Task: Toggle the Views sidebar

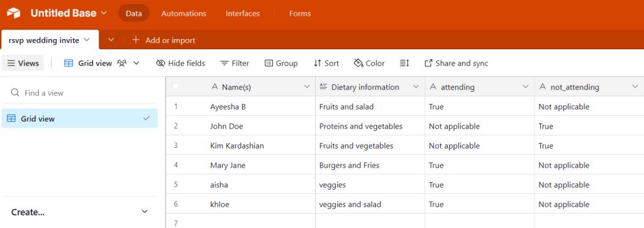Action: coord(23,63)
